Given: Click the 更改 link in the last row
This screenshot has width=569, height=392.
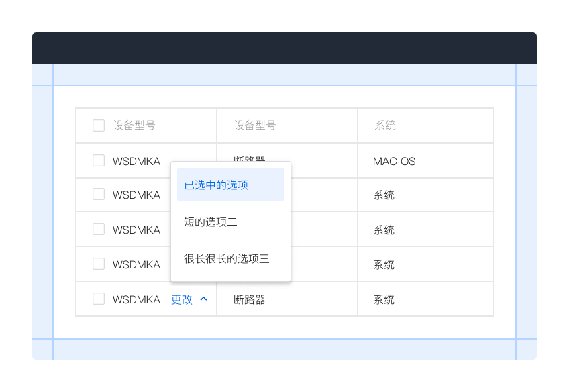Looking at the screenshot, I should [182, 299].
